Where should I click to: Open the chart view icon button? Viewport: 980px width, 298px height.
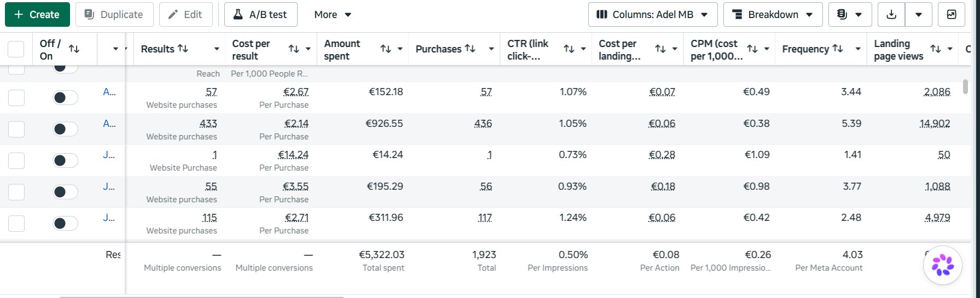[952, 15]
